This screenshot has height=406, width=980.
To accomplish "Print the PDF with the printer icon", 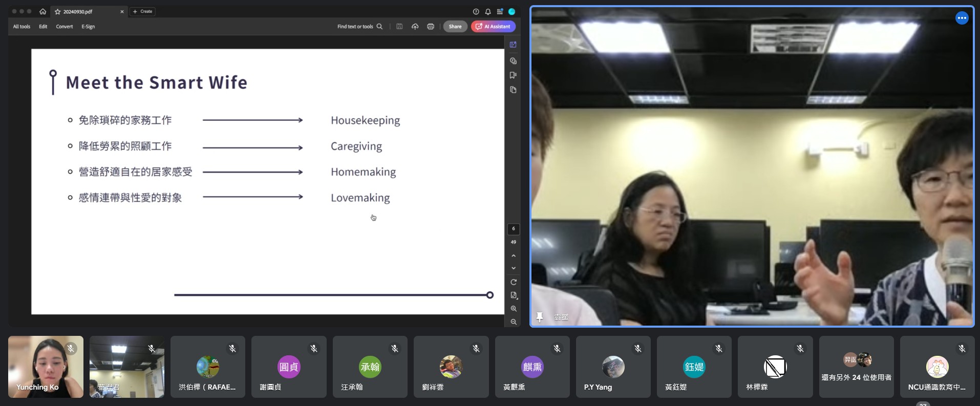I will click(431, 27).
